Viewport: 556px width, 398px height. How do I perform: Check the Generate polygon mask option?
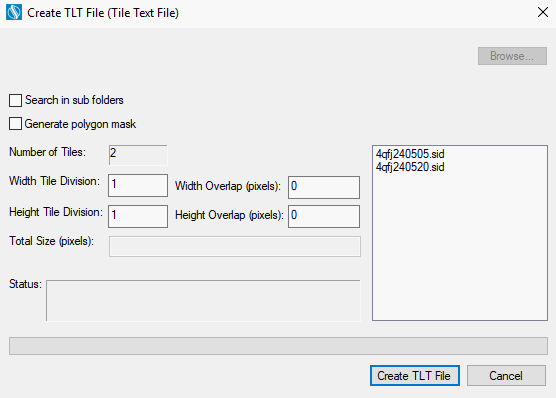(15, 124)
